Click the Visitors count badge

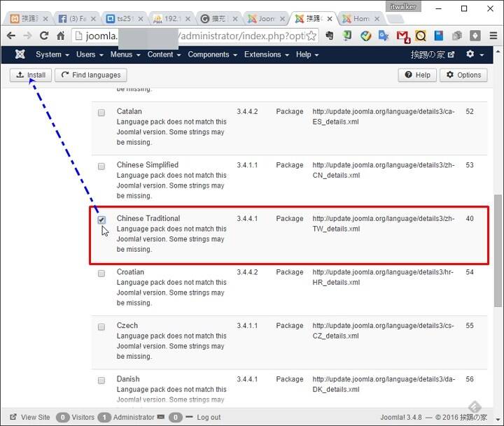(63, 417)
